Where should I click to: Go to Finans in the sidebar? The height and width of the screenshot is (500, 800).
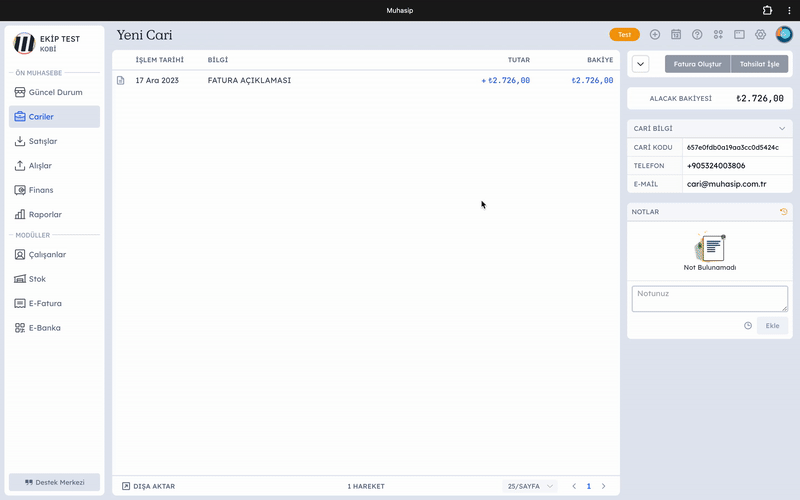[x=41, y=190]
